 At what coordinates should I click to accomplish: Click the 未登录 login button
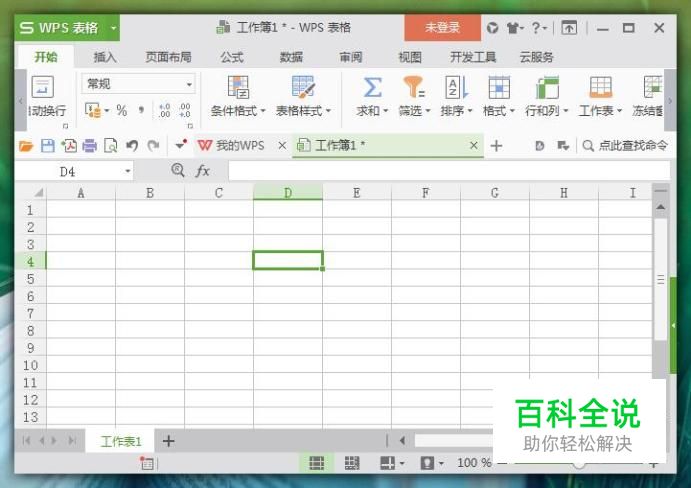coord(442,28)
